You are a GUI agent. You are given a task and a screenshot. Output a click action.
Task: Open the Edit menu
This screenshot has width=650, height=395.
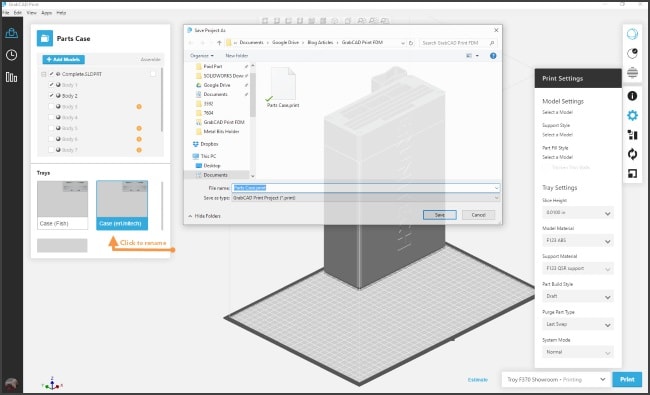(x=17, y=13)
